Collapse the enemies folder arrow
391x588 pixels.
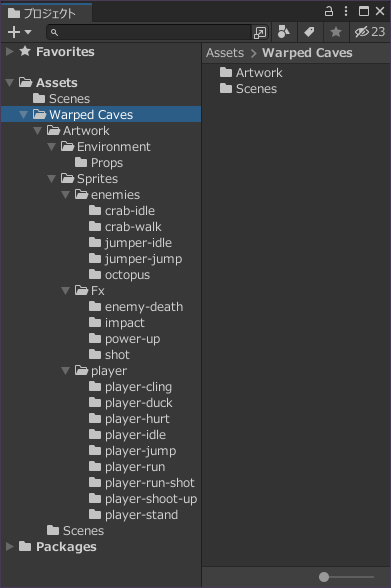[66, 195]
